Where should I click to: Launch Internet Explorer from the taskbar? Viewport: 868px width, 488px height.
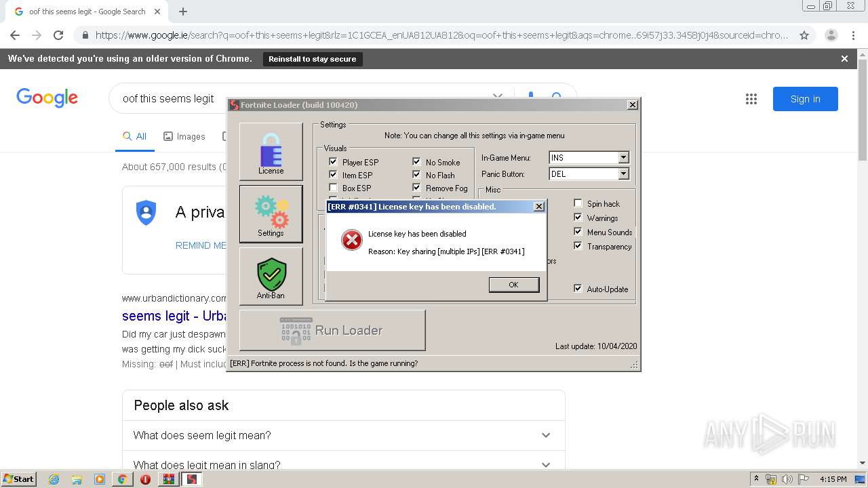(54, 479)
